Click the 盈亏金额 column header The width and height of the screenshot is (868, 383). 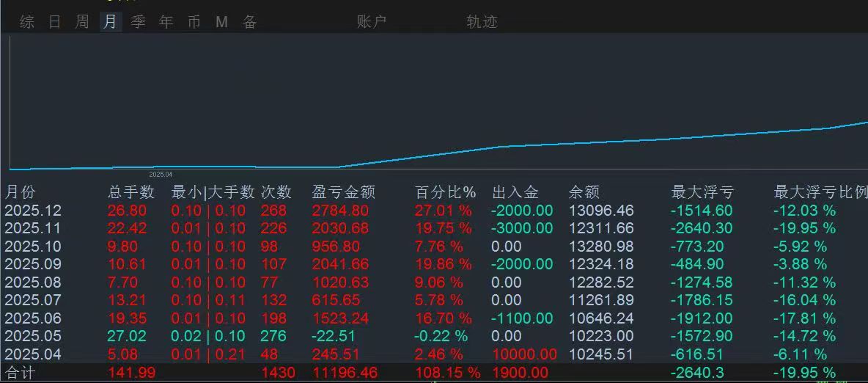tap(343, 192)
